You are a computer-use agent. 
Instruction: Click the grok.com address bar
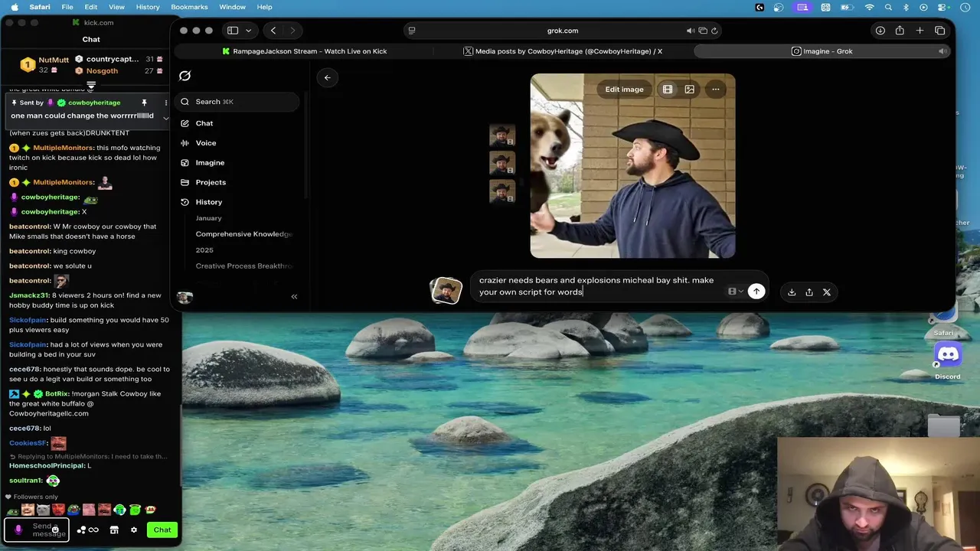[562, 31]
